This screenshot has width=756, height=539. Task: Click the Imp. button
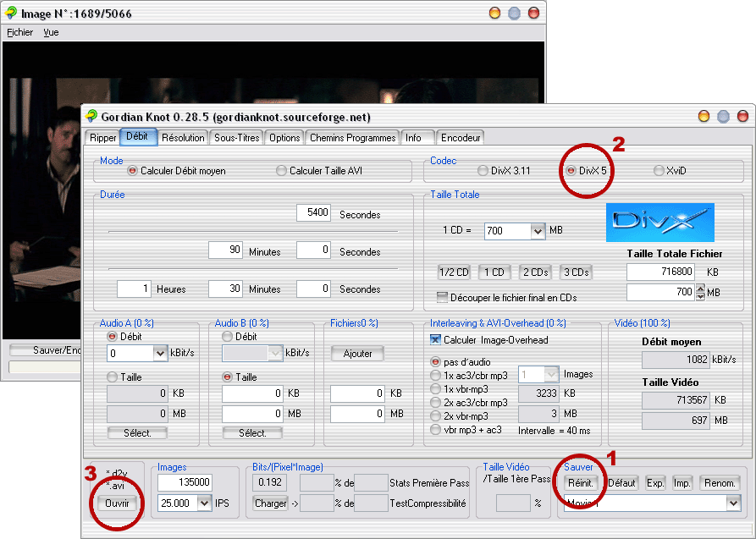coord(682,483)
